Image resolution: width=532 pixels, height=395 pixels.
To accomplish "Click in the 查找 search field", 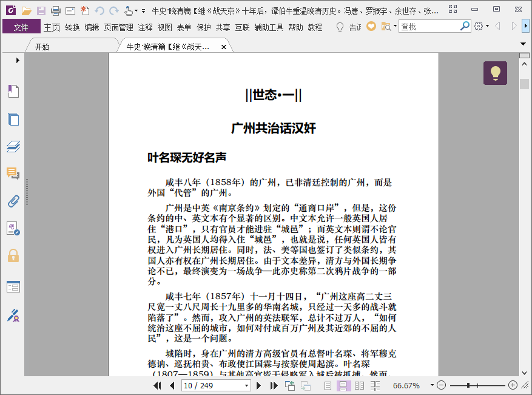I will (x=429, y=26).
